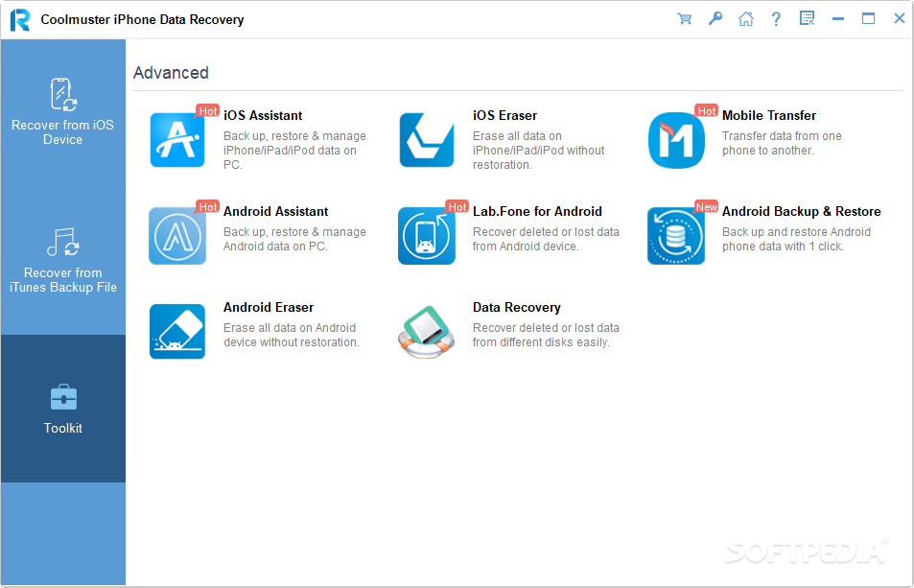Switch to Recover from iOS Device tab

(x=63, y=113)
